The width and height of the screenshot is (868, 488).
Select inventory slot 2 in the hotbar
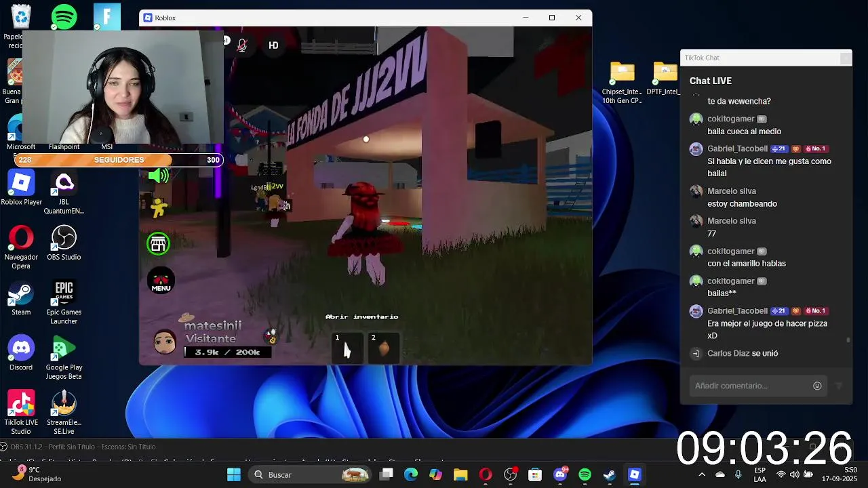[x=383, y=347]
